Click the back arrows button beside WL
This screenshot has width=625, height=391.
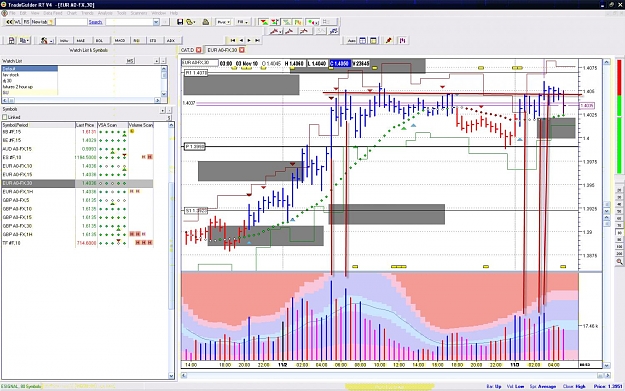point(9,22)
